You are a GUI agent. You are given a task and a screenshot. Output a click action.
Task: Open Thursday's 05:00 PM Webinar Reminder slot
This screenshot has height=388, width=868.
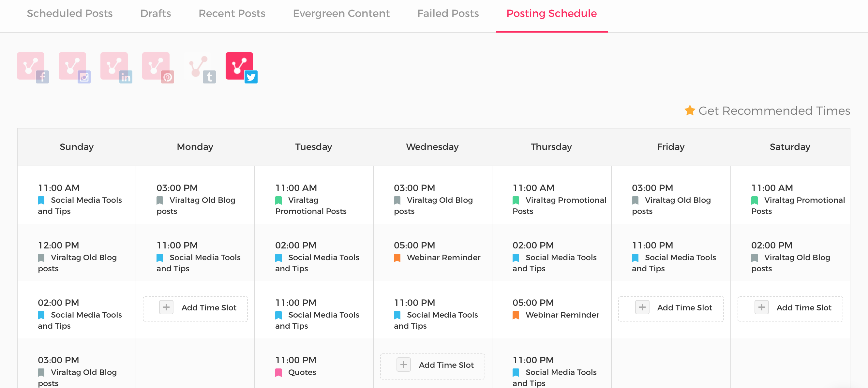(x=551, y=308)
